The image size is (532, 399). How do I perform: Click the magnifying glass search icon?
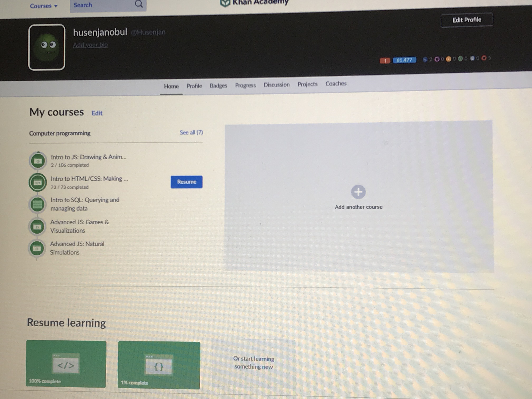click(x=139, y=4)
